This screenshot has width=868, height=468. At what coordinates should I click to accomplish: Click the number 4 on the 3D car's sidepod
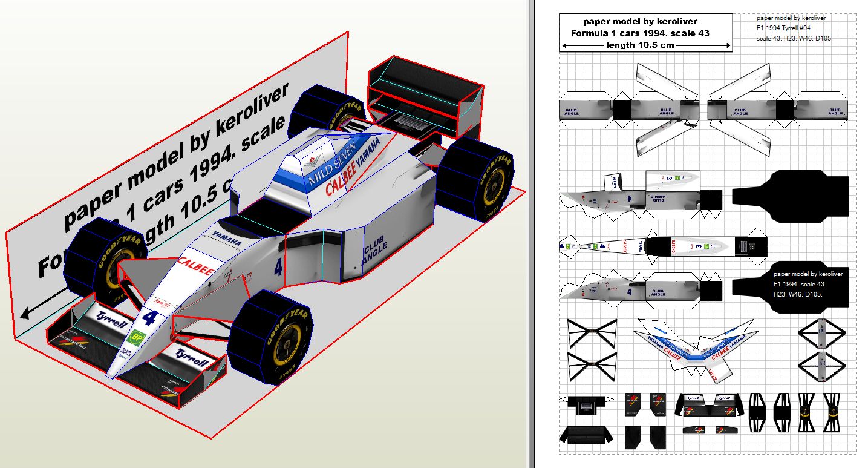(x=278, y=267)
